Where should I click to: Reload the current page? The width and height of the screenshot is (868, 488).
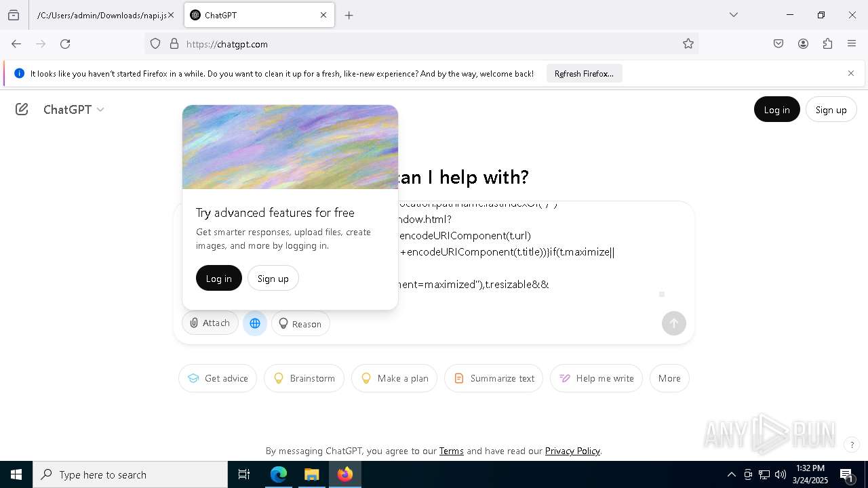65,44
